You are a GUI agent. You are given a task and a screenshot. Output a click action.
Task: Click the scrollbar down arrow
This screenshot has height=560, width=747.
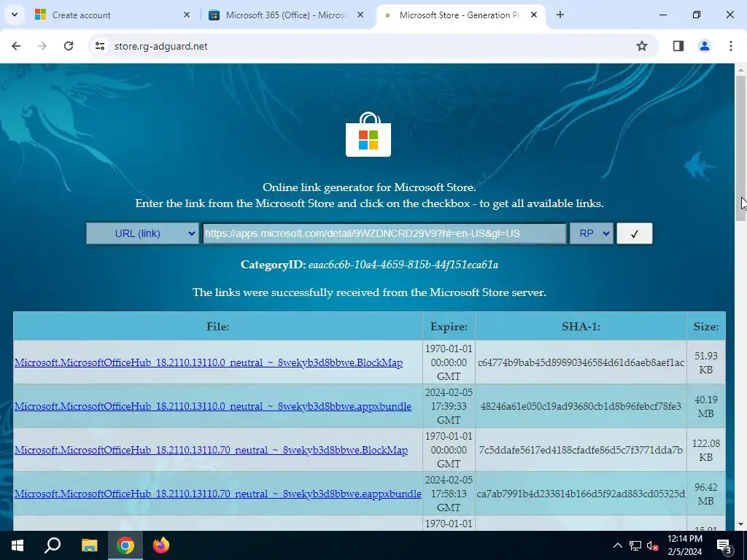tap(740, 524)
